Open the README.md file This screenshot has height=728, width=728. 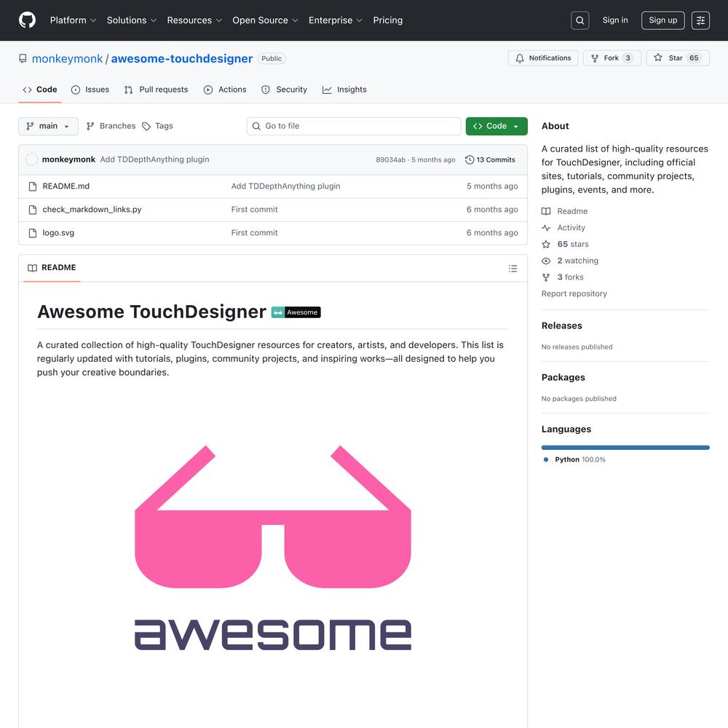click(66, 186)
